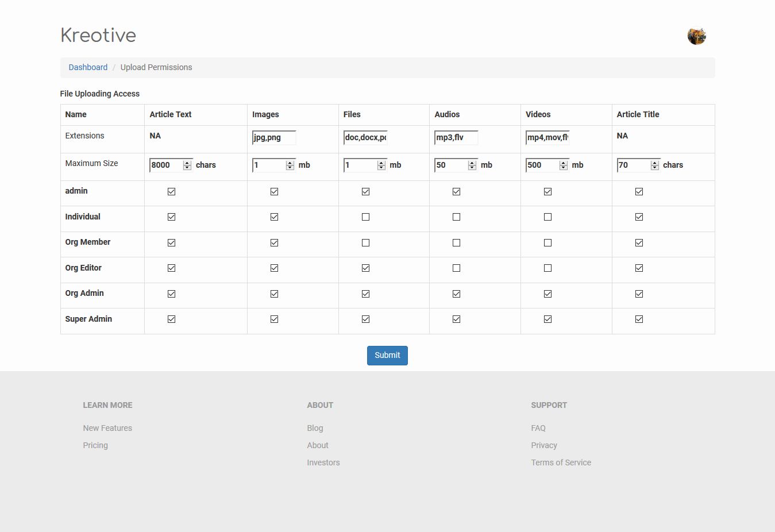Enable Videos upload for Org Member
Viewport: 775px width, 532px height.
tap(547, 243)
